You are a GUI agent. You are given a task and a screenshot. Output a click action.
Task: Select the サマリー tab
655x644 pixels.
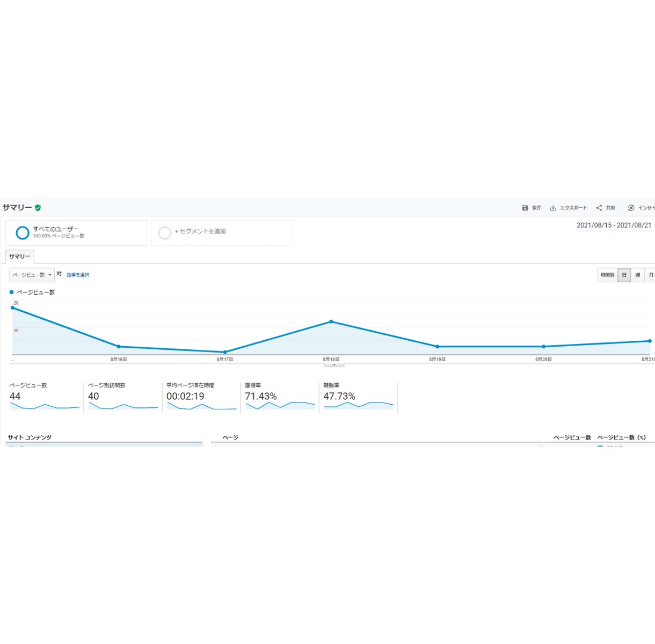20,257
